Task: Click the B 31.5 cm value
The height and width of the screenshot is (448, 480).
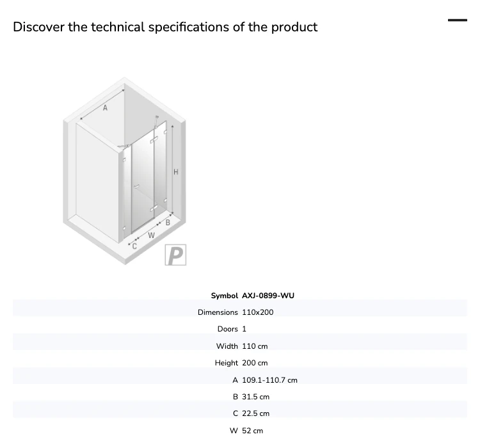Action: point(255,397)
